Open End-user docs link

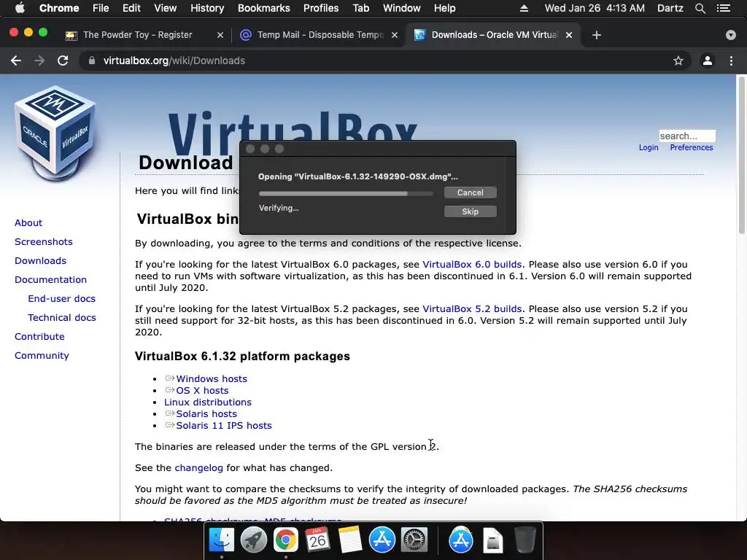pos(61,298)
